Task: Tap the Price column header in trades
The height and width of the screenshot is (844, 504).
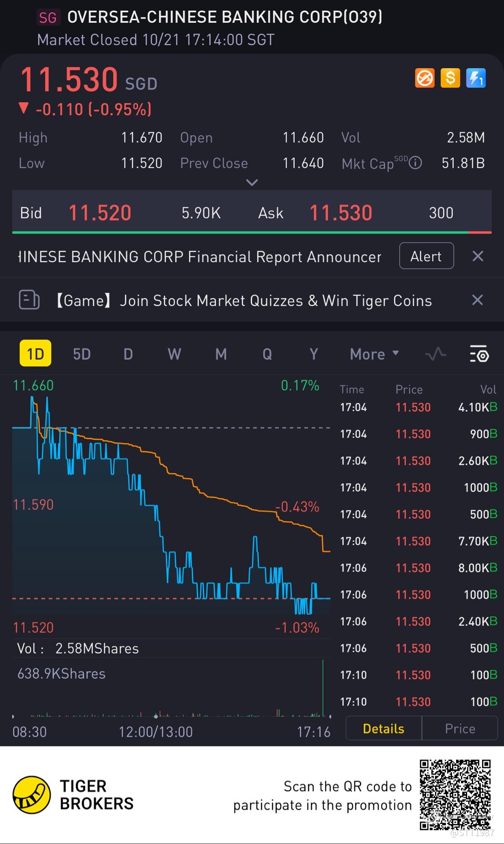Action: 409,389
